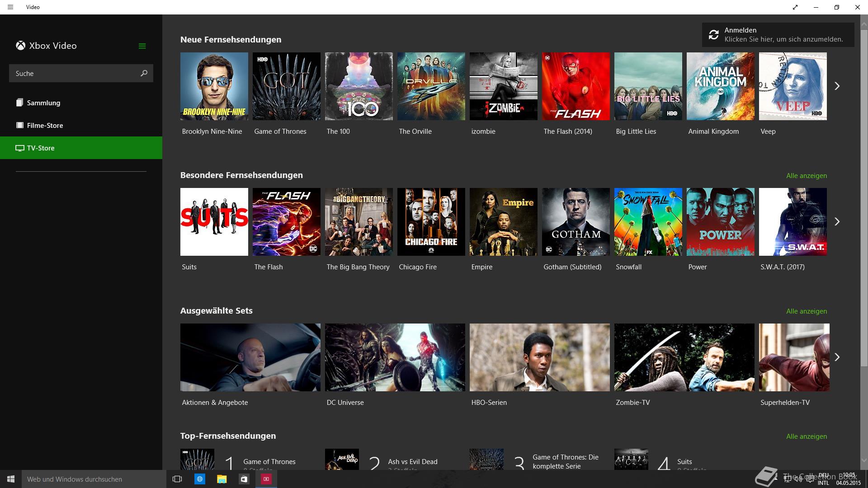Launch the browser from the taskbar
868x488 pixels.
[199, 479]
